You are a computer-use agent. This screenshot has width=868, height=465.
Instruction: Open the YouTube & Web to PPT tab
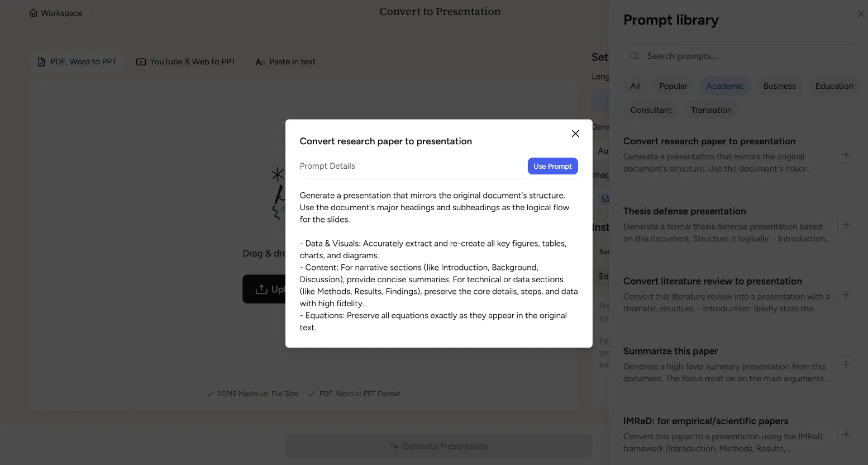pos(187,62)
